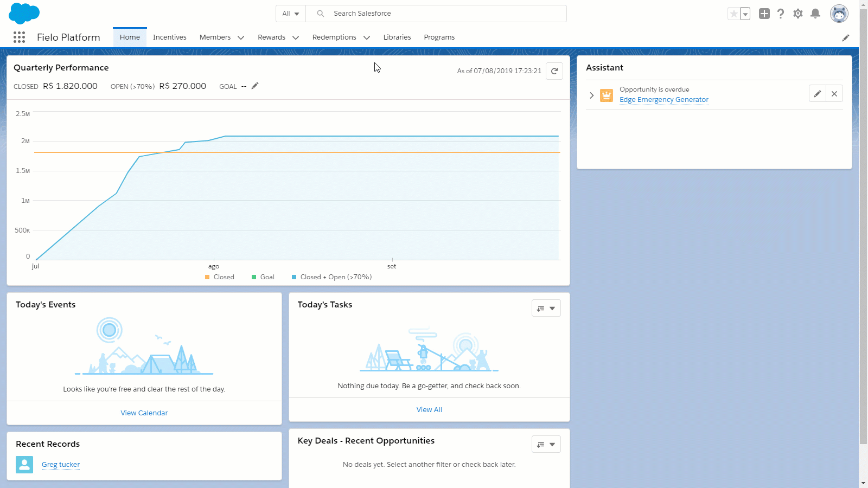Screen dimensions: 868x488
Task: Expand the Members tab dropdown chevron
Action: point(241,38)
